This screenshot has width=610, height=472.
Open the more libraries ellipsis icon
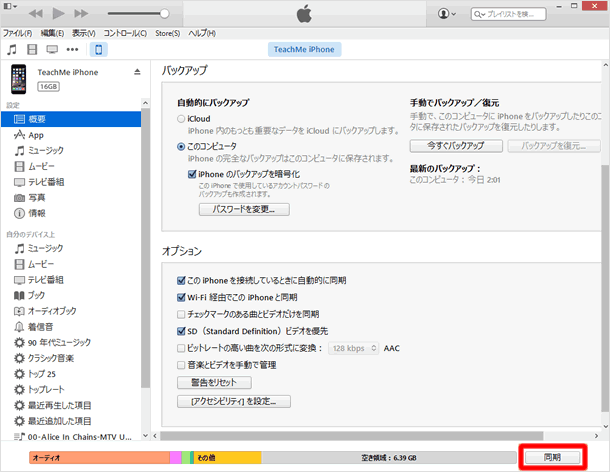coord(72,49)
